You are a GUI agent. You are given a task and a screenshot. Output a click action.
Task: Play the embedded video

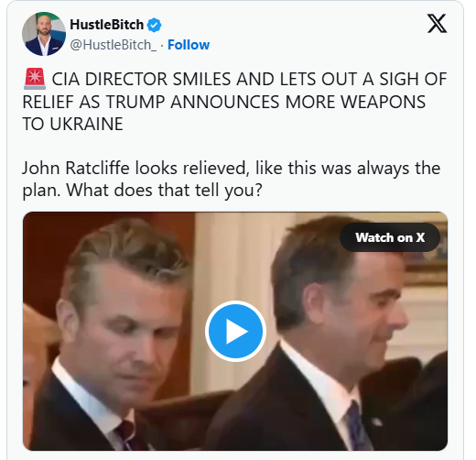235,332
